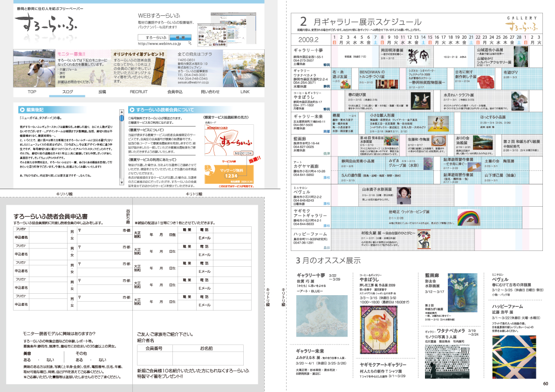Screen dimensions: 555x392
Task: Click the pale blue artwork under ギャラリー十夢 佐賀巧展
Action: pos(322,316)
